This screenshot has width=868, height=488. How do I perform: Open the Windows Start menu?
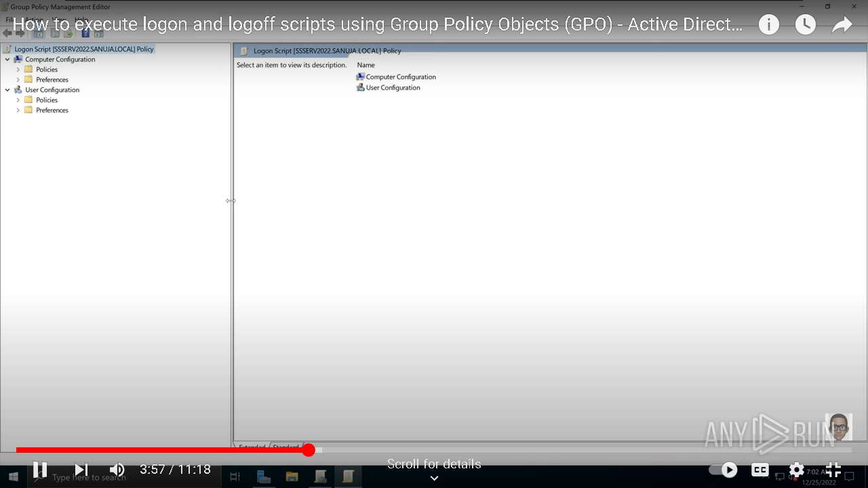pyautogui.click(x=14, y=477)
